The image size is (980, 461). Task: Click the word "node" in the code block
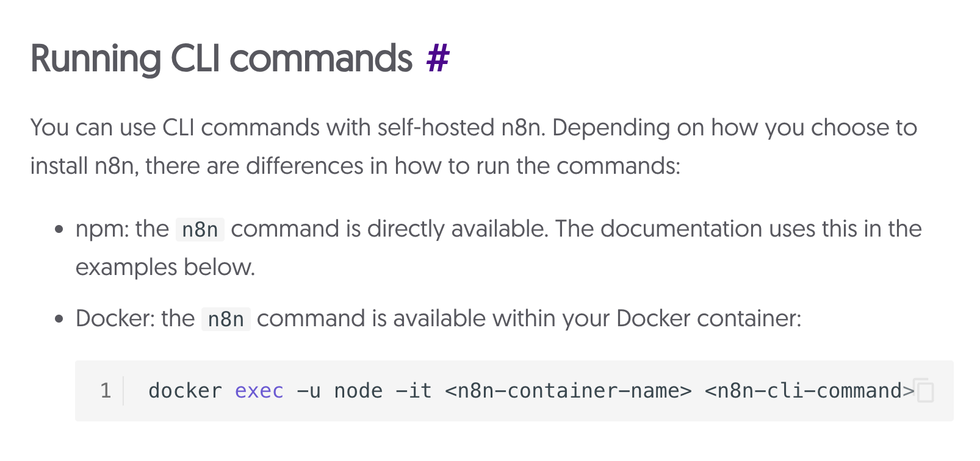click(358, 391)
